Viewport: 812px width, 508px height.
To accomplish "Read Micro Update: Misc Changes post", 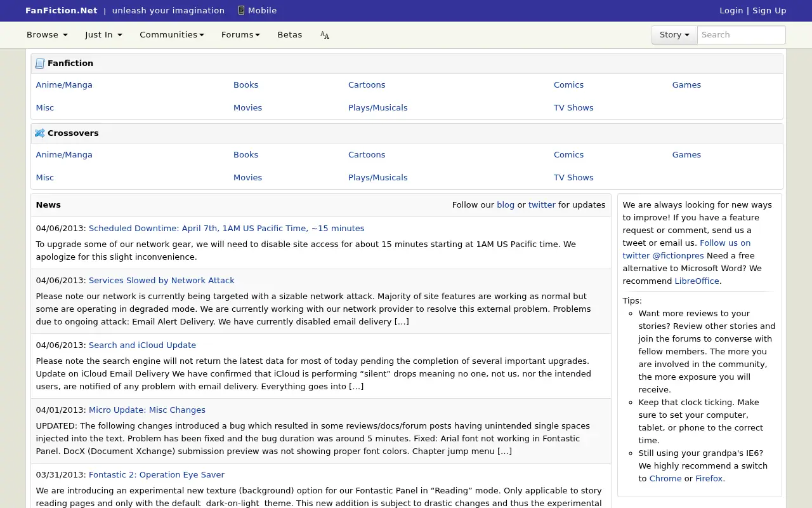I will coord(147,410).
